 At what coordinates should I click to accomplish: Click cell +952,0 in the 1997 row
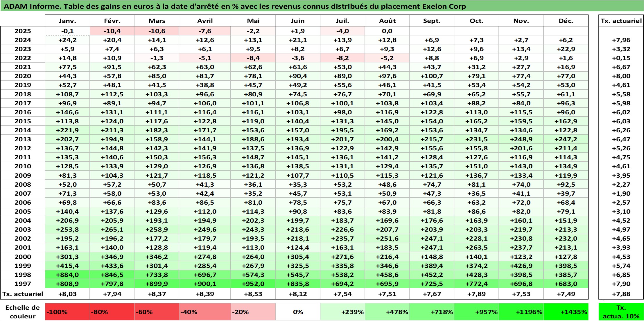click(x=253, y=284)
